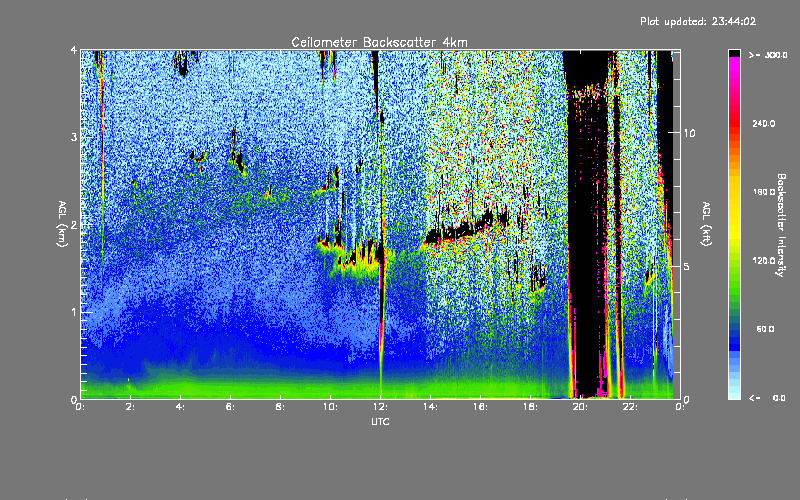Click the '1' label on left km axis
This screenshot has height=500, width=800.
point(74,312)
